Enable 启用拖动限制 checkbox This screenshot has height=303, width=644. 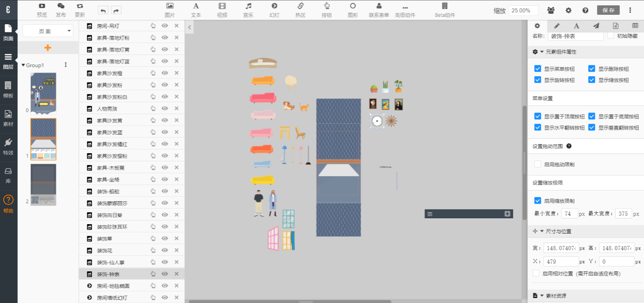pos(538,164)
